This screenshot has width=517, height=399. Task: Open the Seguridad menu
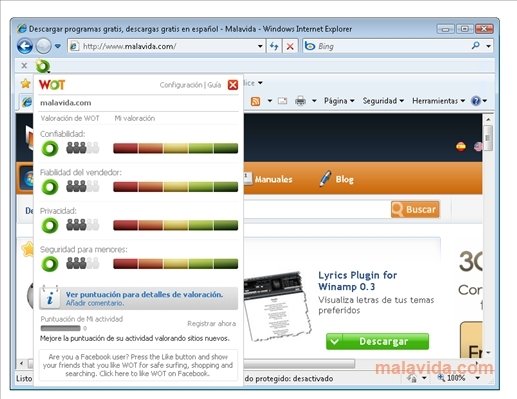click(383, 101)
